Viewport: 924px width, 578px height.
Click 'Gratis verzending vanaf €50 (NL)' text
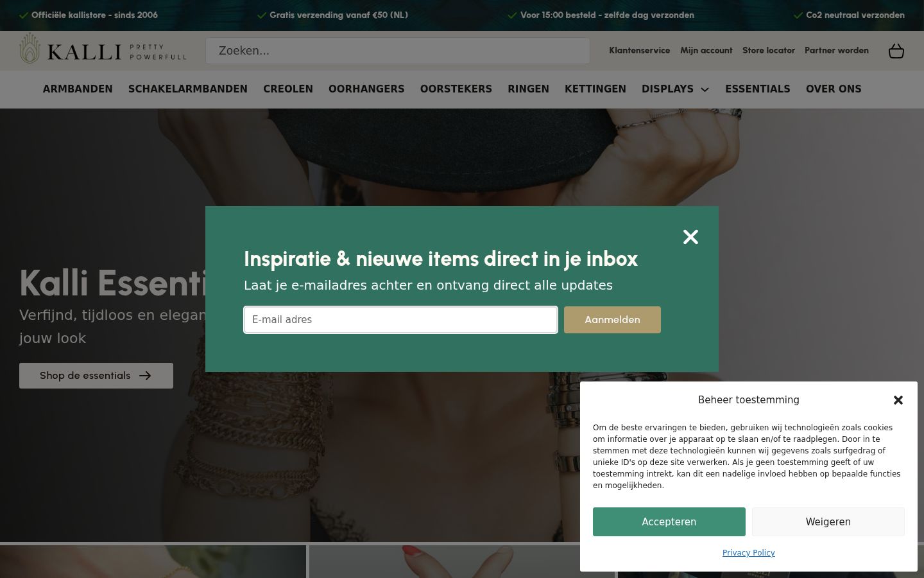coord(339,15)
